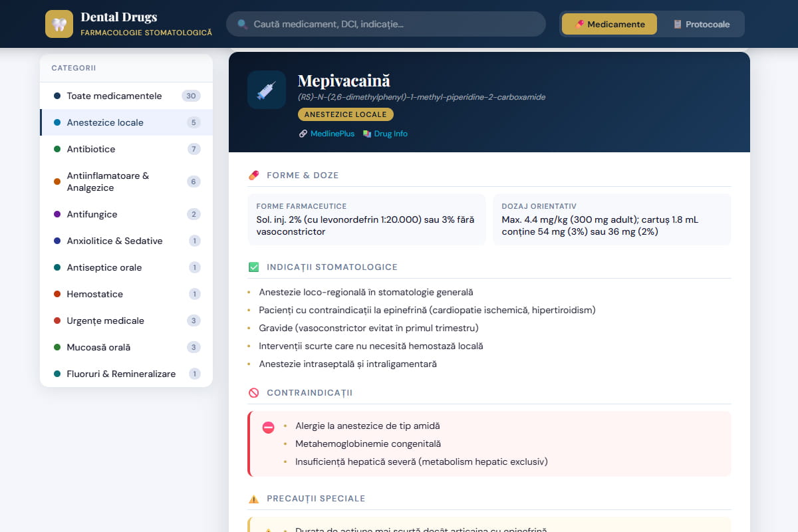Click the Dental Drugs tooth logo icon
Viewport: 798px width, 532px height.
click(x=59, y=24)
